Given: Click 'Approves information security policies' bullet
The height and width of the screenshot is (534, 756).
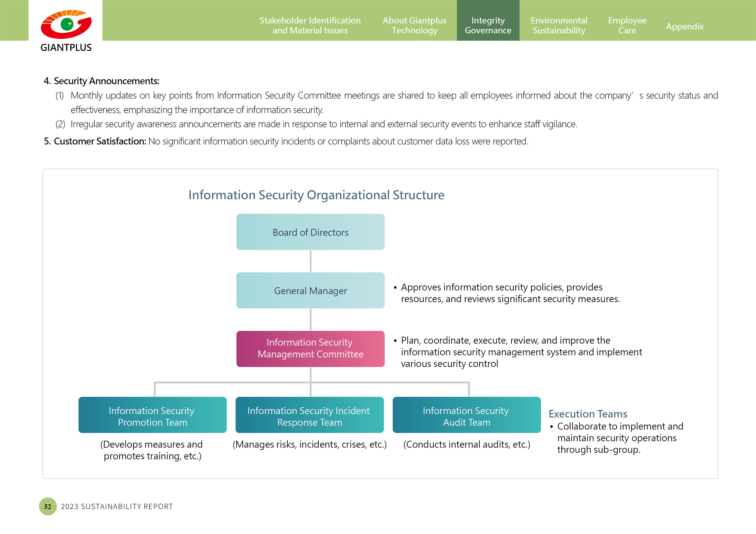Looking at the screenshot, I should (507, 293).
